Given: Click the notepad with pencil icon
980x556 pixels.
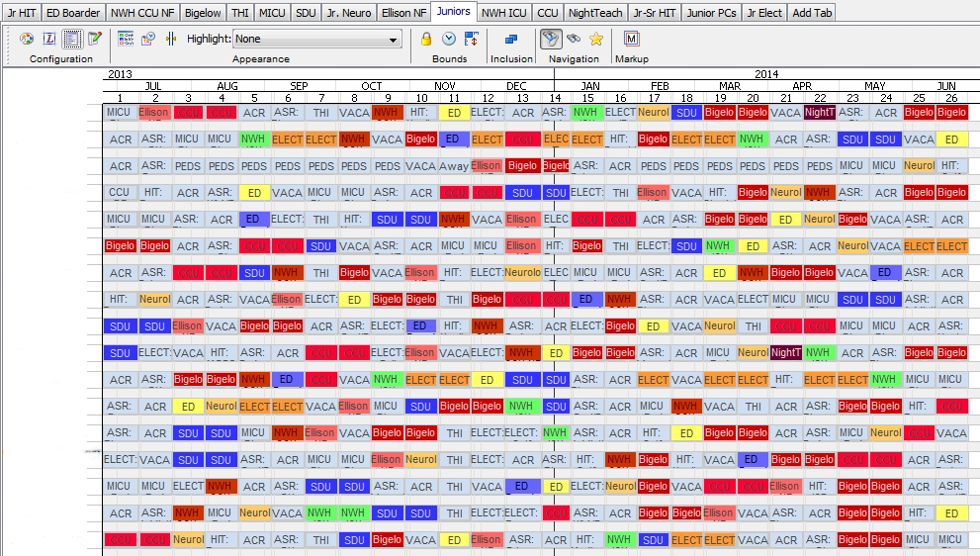Looking at the screenshot, I should [x=95, y=39].
